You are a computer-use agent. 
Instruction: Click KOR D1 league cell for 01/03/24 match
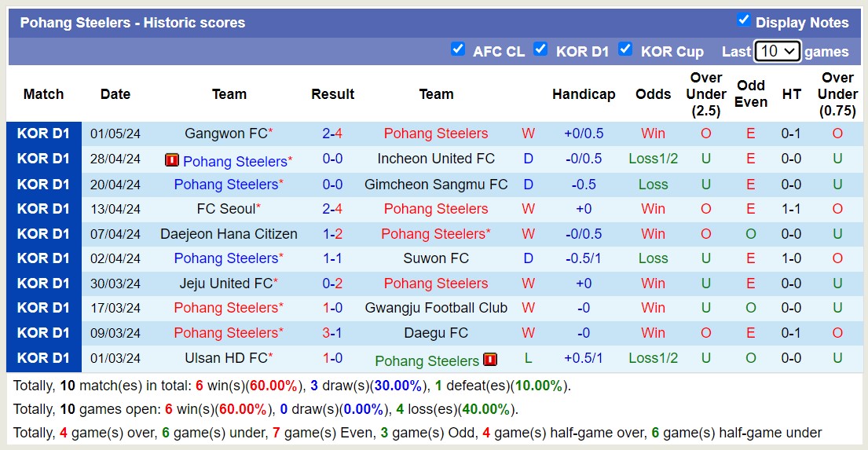pyautogui.click(x=44, y=358)
